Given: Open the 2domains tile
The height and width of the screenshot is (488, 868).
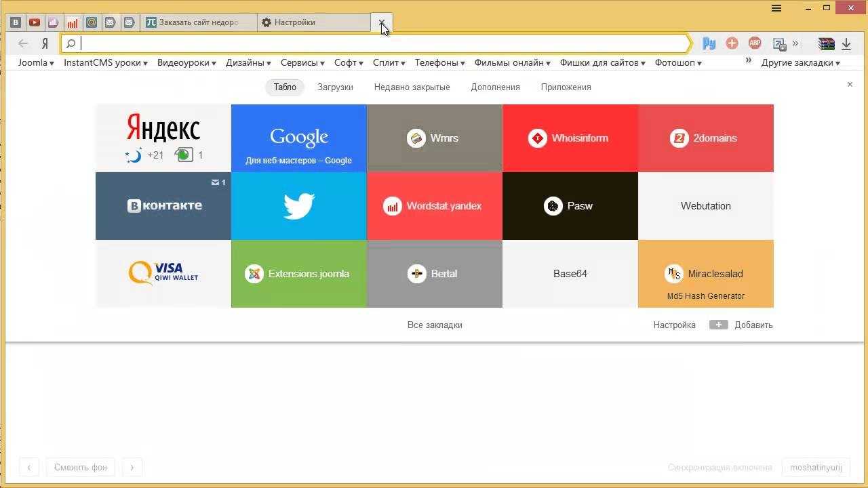Looking at the screenshot, I should [706, 138].
